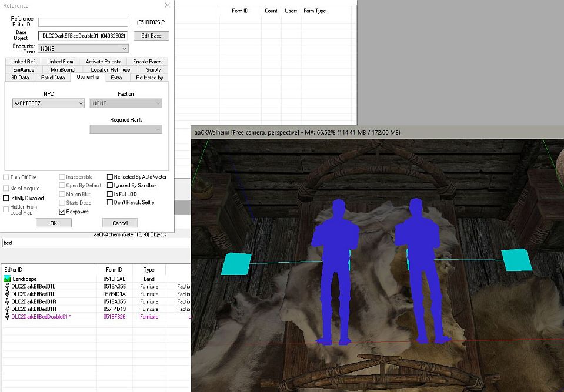
Task: Sort list by Form ID column header
Action: coord(114,269)
